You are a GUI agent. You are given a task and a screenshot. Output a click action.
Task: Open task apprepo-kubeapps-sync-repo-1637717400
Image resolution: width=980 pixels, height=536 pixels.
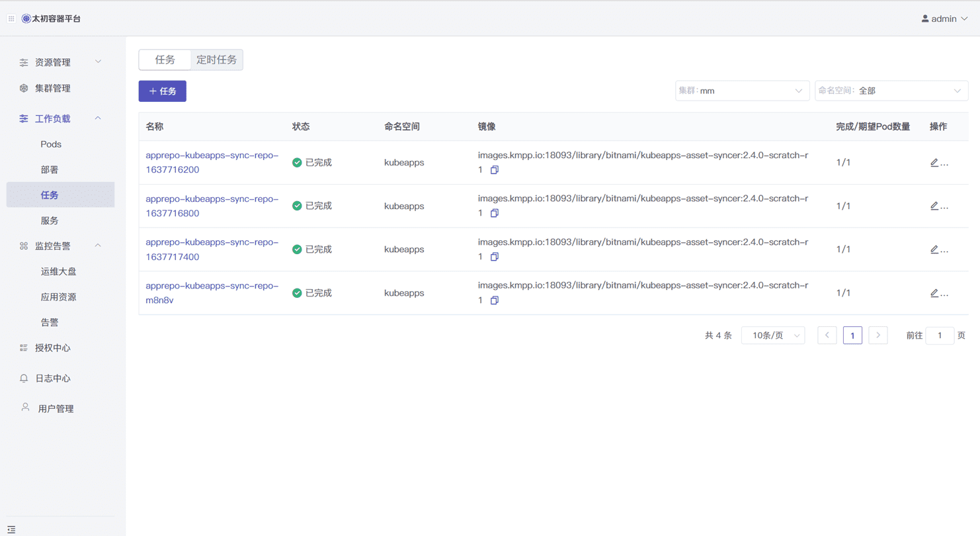click(212, 249)
